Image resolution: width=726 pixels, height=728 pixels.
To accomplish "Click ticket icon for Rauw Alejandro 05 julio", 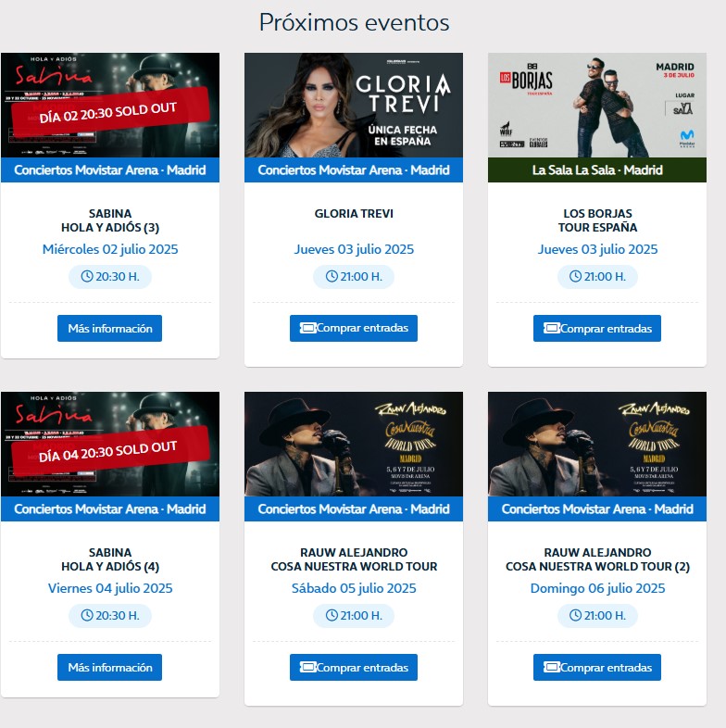I will click(307, 667).
